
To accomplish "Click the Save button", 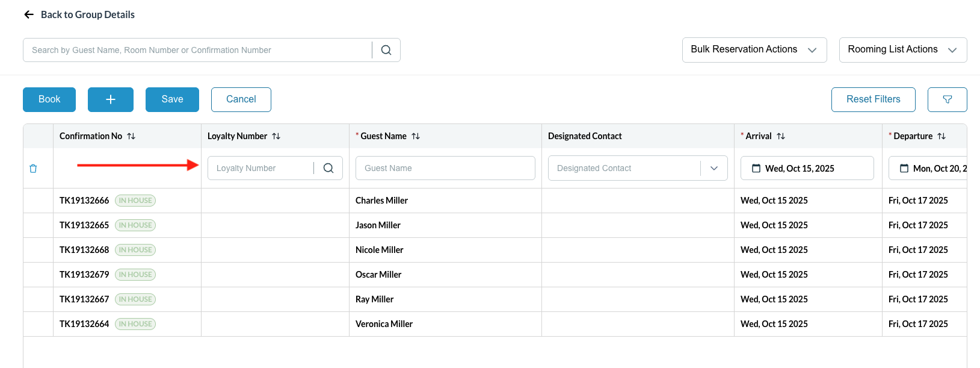I will 172,99.
